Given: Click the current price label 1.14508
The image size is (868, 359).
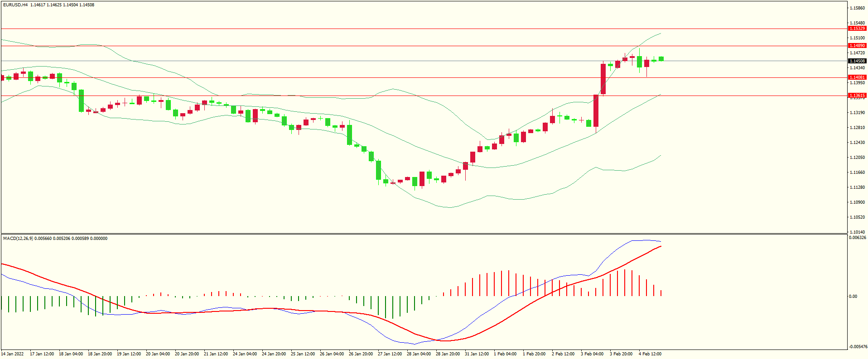Looking at the screenshot, I should (857, 61).
